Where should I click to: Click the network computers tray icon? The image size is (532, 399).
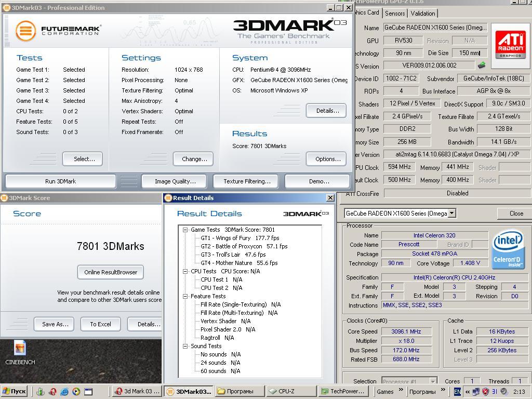(x=476, y=392)
